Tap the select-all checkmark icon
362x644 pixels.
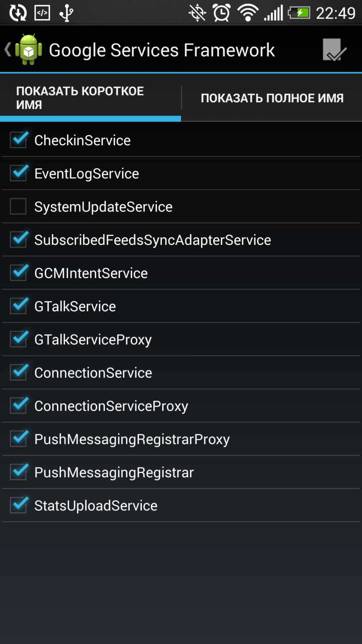[x=334, y=50]
